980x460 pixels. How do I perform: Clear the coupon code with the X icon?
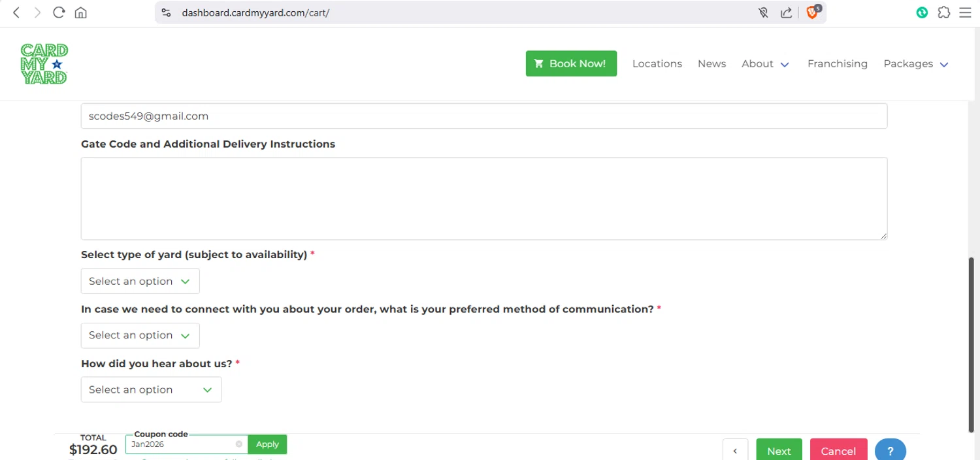tap(239, 444)
